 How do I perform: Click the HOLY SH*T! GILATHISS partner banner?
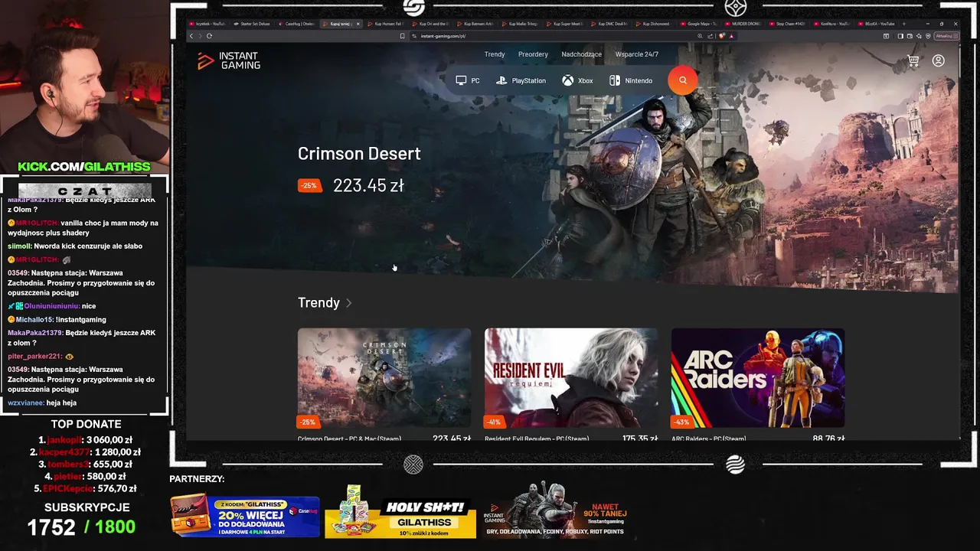(x=400, y=512)
